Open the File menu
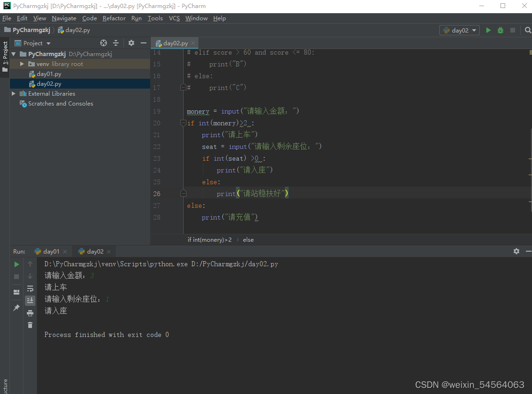The height and width of the screenshot is (394, 532). coord(7,18)
